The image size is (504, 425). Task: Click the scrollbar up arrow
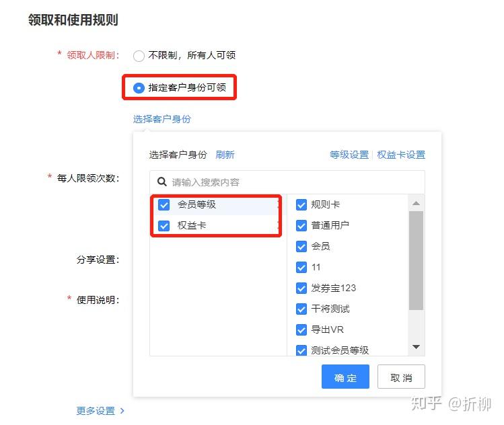[417, 203]
